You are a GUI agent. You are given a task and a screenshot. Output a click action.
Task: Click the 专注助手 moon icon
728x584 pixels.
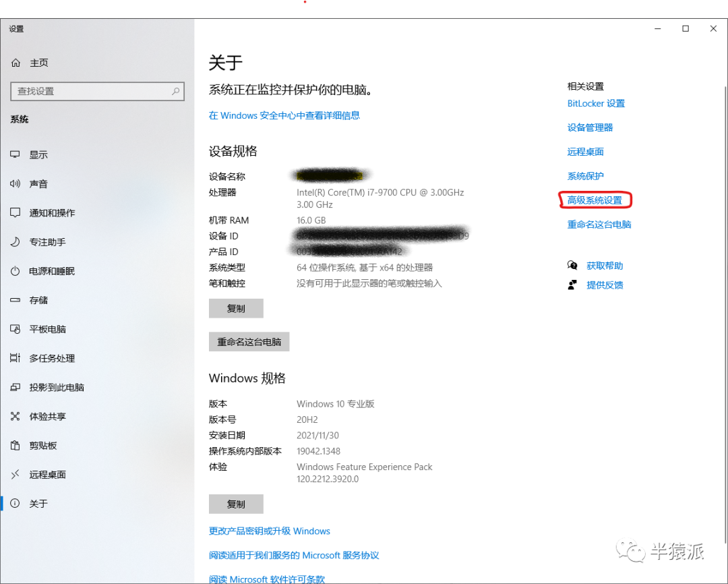coord(16,241)
